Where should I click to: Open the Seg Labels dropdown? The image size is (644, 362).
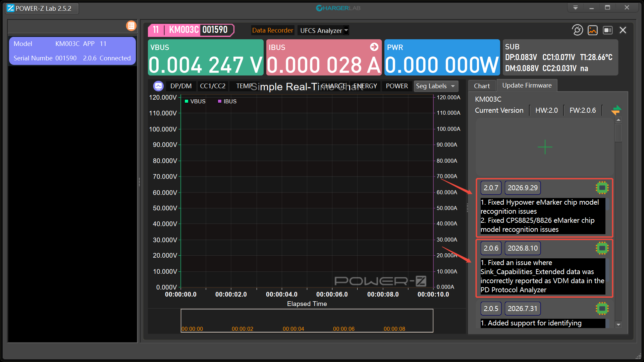click(436, 86)
